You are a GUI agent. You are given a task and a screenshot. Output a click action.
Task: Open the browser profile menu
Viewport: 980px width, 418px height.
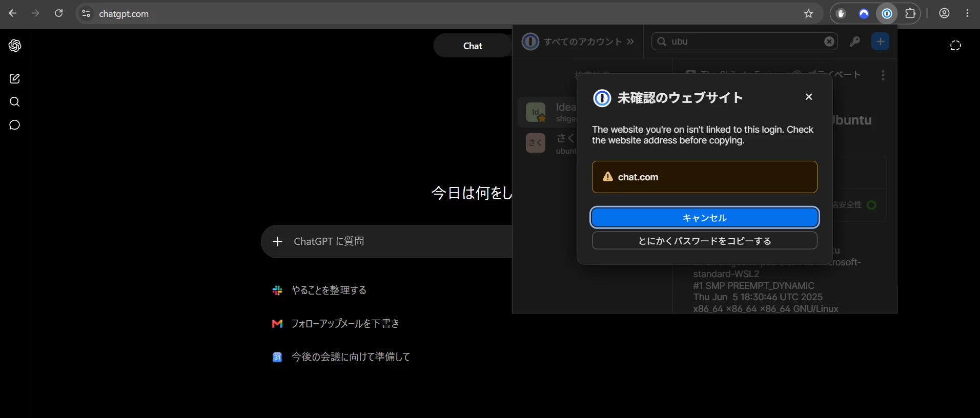coord(945,14)
